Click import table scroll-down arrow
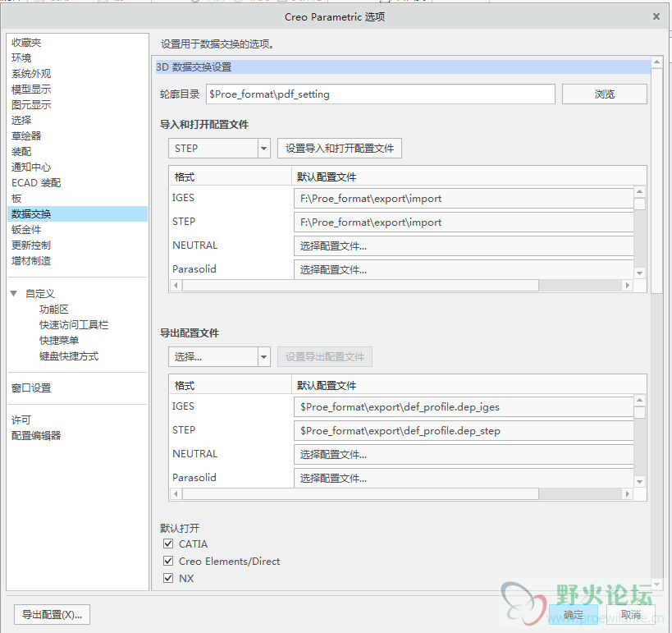 click(639, 273)
